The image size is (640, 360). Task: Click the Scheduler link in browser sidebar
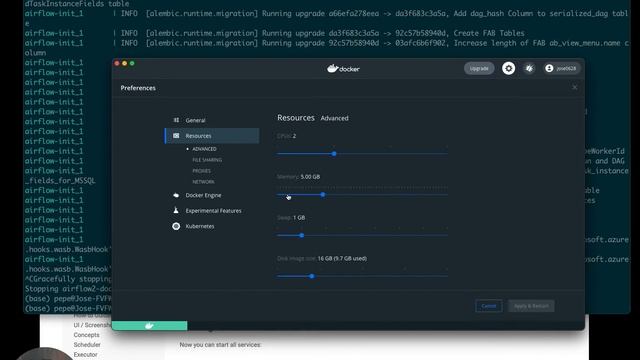[x=87, y=344]
